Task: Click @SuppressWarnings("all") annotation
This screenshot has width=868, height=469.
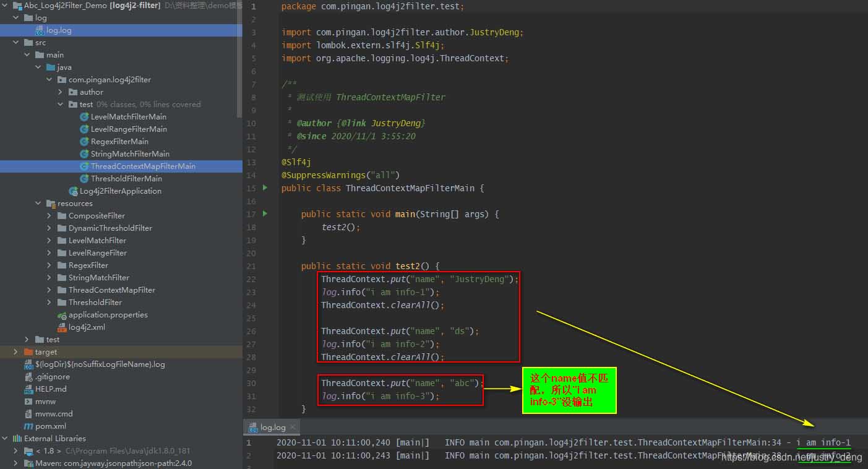Action: (x=341, y=175)
